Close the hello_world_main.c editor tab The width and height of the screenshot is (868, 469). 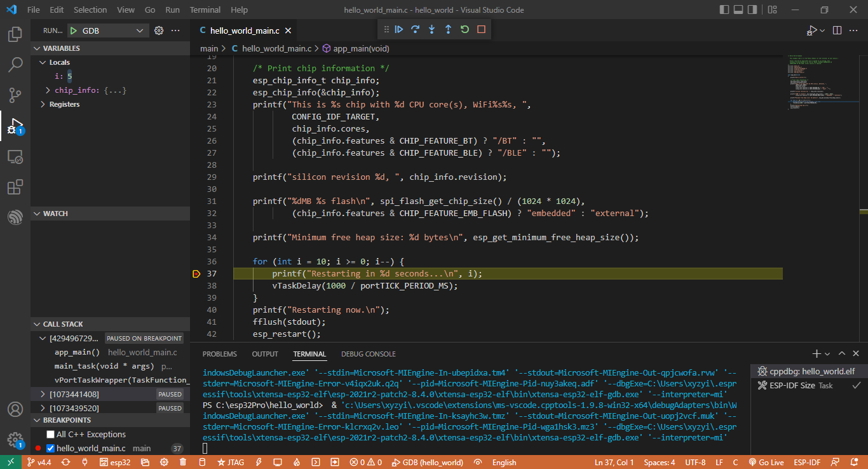(288, 31)
